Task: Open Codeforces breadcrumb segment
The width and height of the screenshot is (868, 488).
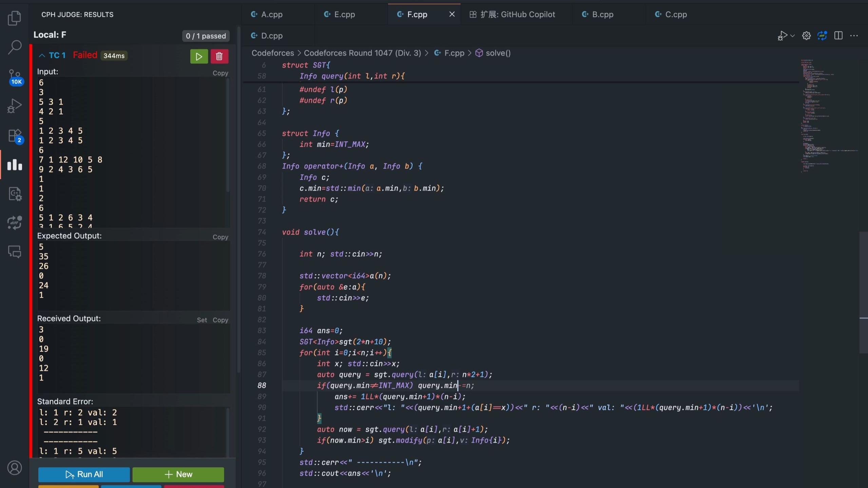Action: [273, 53]
